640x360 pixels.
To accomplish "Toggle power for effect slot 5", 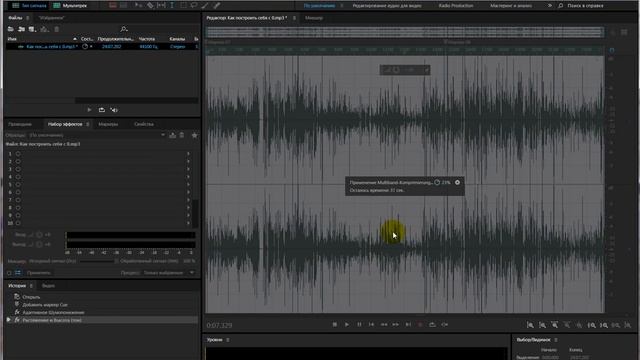I will [18, 184].
